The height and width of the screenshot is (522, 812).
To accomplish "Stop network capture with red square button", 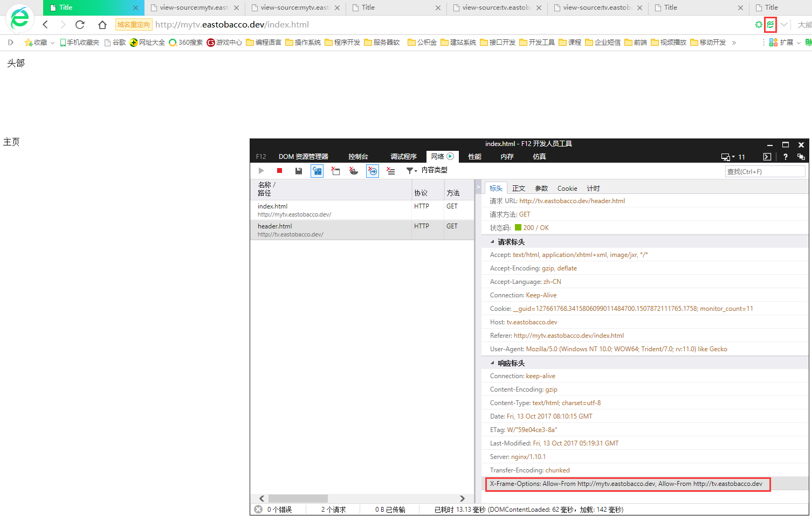I will pyautogui.click(x=279, y=171).
